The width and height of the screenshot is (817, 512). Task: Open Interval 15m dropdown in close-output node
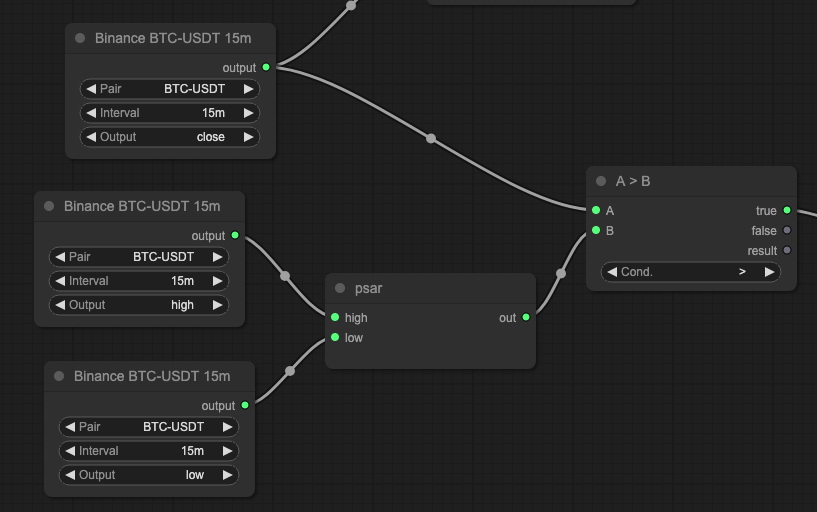coord(170,113)
